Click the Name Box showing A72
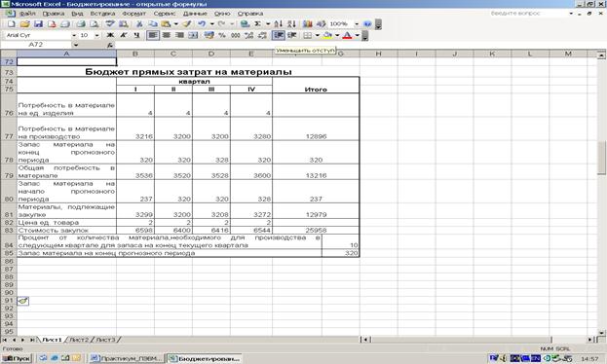 36,45
